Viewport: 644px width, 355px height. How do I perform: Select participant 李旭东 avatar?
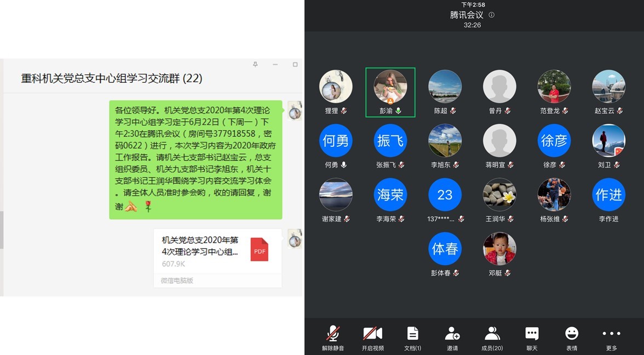(x=445, y=140)
